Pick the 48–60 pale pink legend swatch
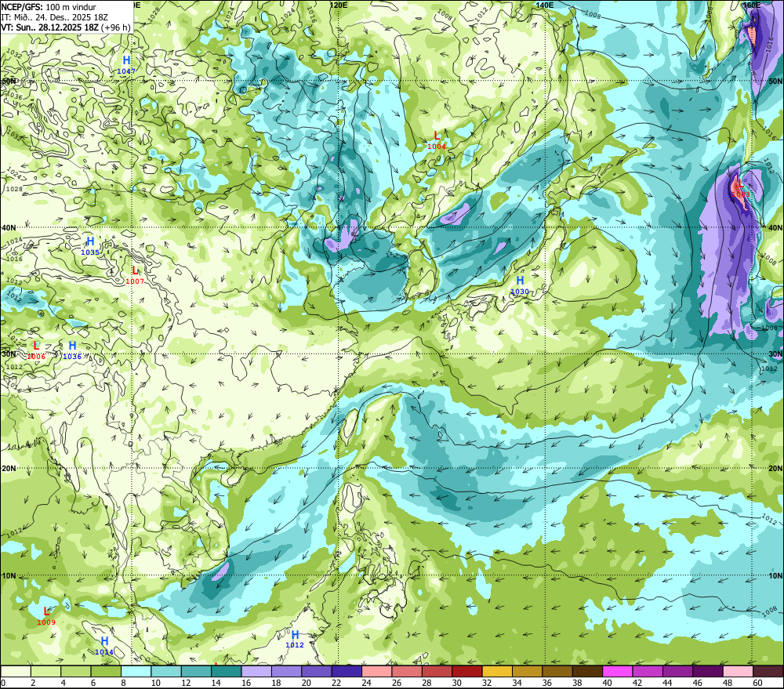The width and height of the screenshot is (784, 689). [738, 672]
